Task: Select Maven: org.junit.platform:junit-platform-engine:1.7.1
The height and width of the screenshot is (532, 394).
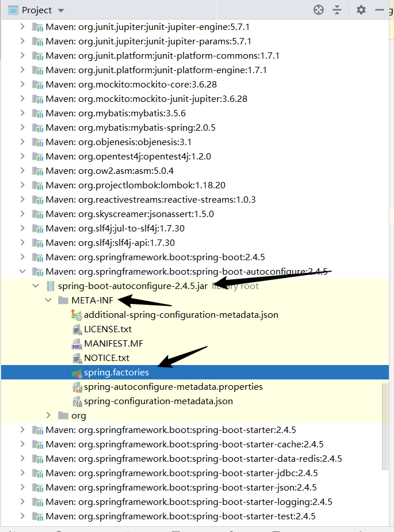Action: (156, 70)
